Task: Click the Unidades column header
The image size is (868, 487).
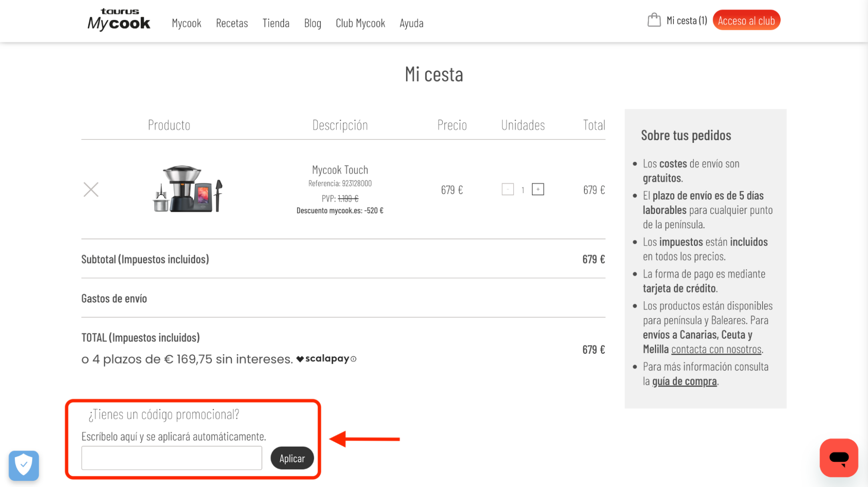Action: click(523, 125)
